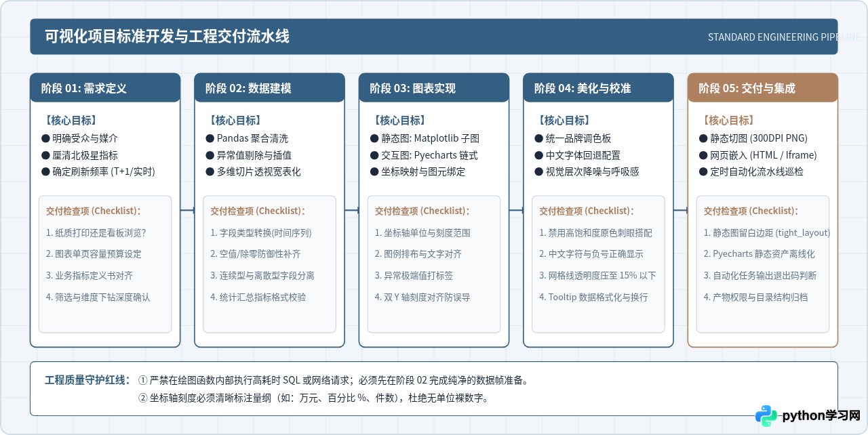
Task: Click checklist item 1. 坐标轴单位与刻度范围
Action: coord(422,233)
